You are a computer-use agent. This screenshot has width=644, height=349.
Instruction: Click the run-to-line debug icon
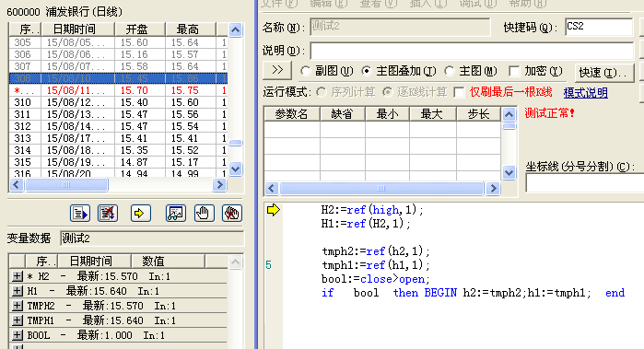[79, 213]
